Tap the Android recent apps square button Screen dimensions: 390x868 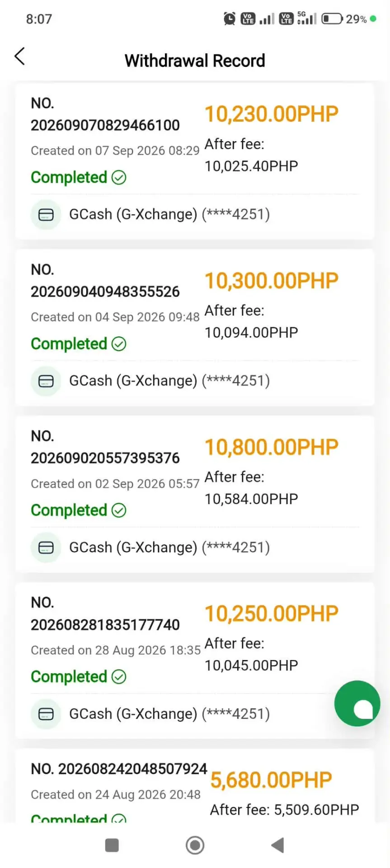(x=112, y=845)
